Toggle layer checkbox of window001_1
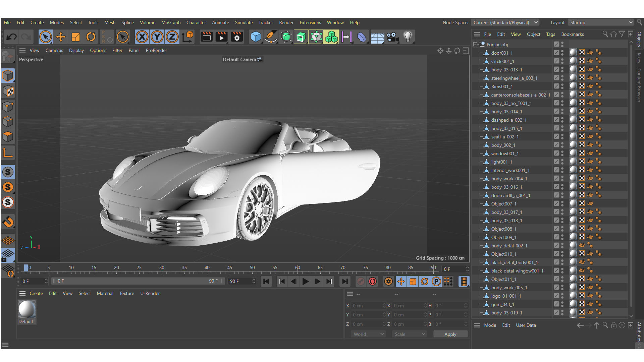The height and width of the screenshot is (362, 644). click(x=556, y=153)
